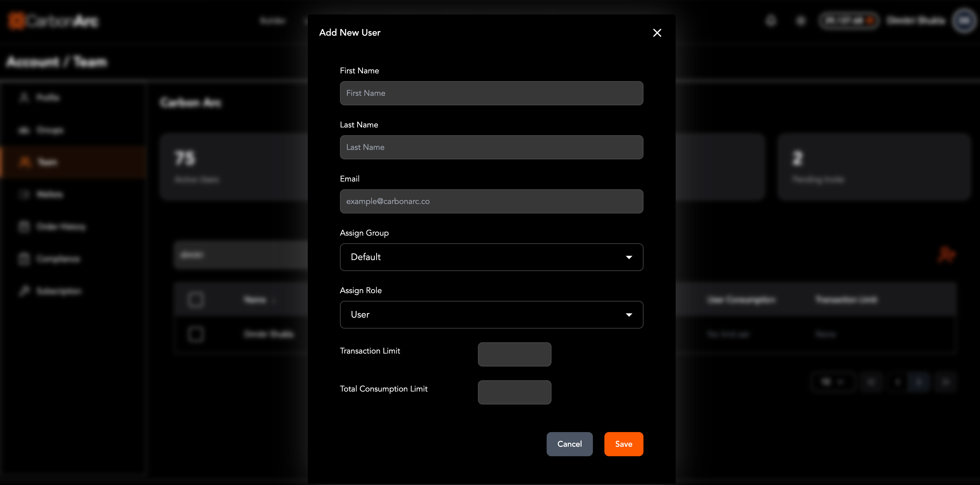This screenshot has width=980, height=485.
Task: Click the Assign Role dropdown arrow
Action: point(629,315)
